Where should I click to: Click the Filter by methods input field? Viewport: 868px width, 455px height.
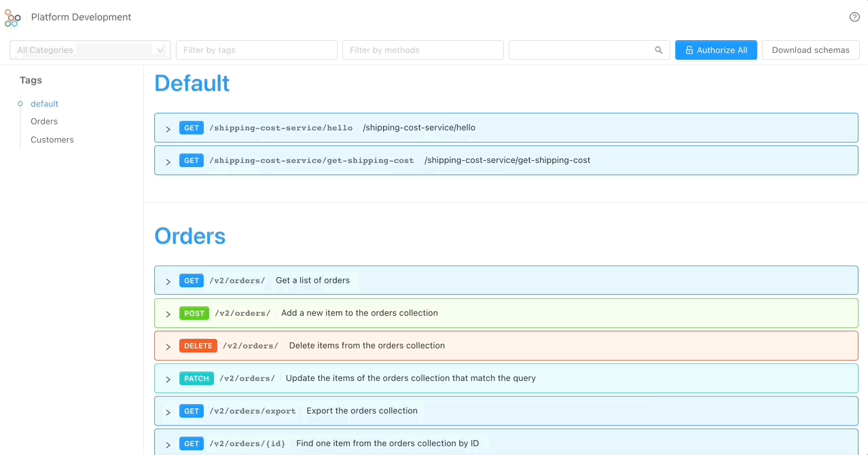(x=422, y=50)
